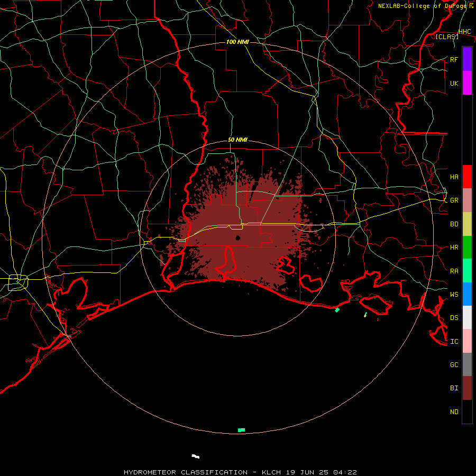Click the BI dark-red legend swatch

tap(467, 388)
